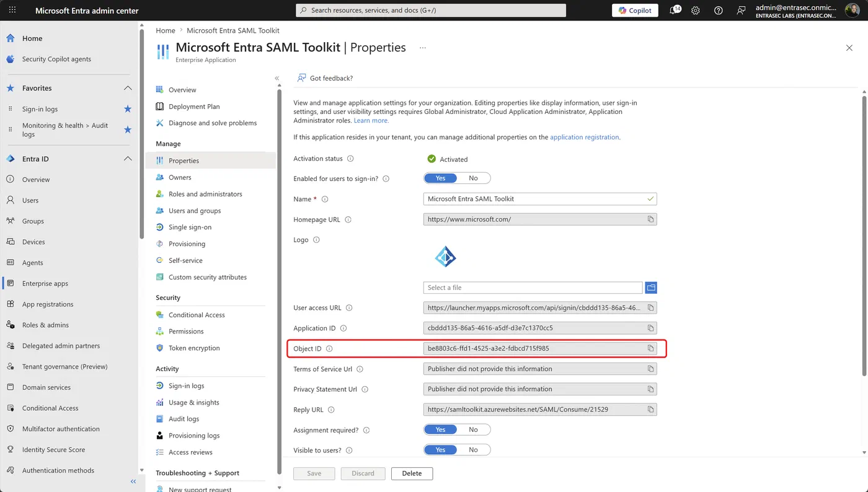Copy the Object ID value
Image resolution: width=868 pixels, height=492 pixels.
[650, 348]
